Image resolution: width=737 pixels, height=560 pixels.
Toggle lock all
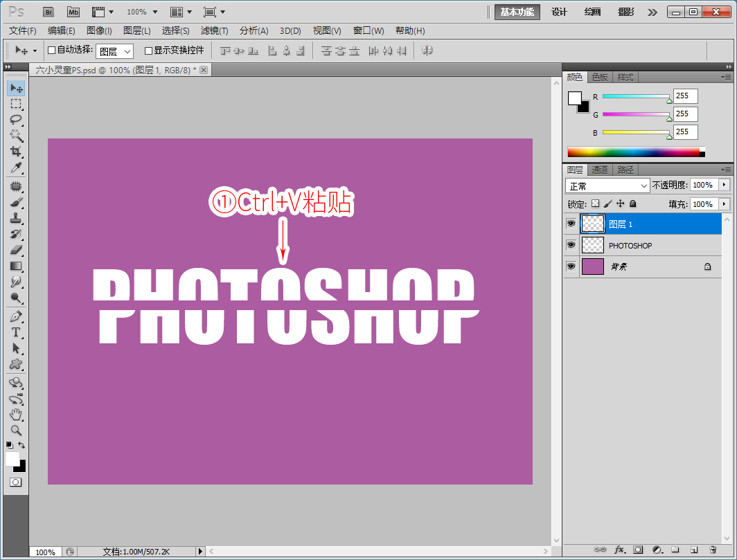tap(632, 204)
